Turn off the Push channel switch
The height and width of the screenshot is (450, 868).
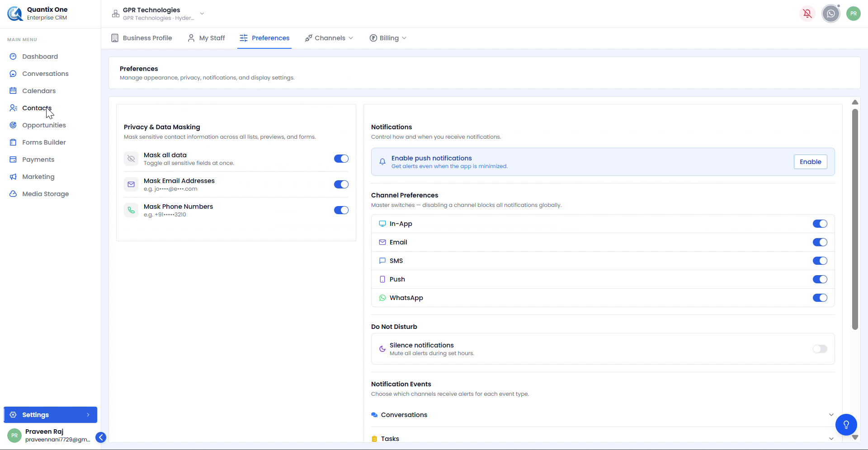coord(820,279)
